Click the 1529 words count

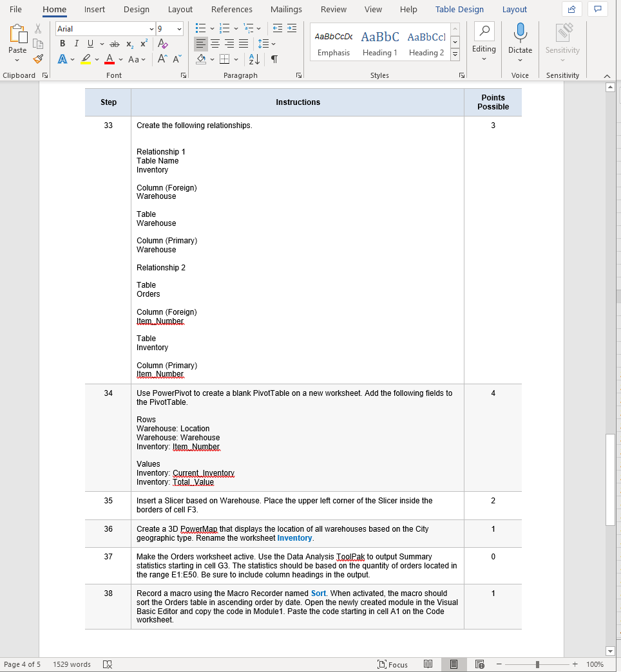coord(72,664)
